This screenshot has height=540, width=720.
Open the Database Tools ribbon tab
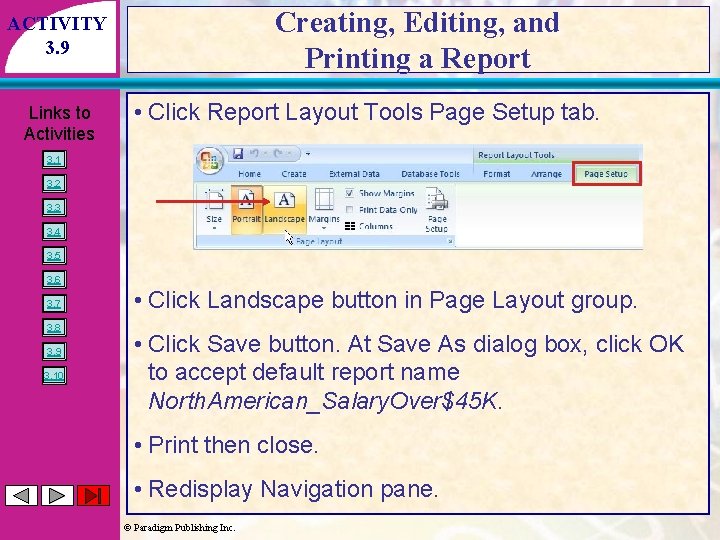tap(430, 174)
